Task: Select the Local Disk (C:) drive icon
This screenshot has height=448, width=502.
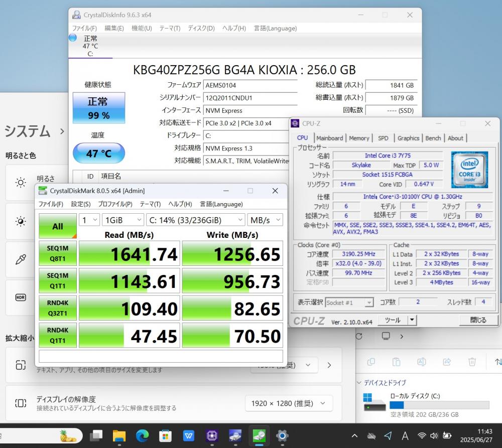Action: (x=374, y=402)
